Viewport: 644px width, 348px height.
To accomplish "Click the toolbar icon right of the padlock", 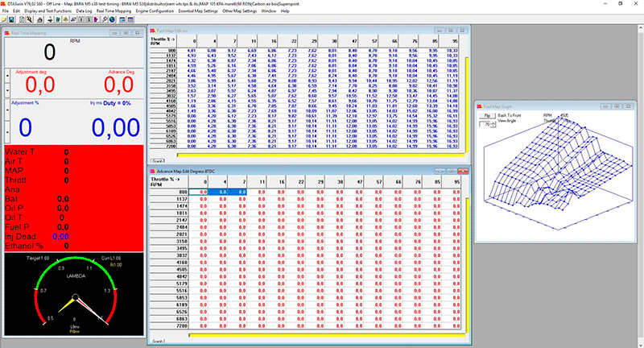I will (50, 19).
